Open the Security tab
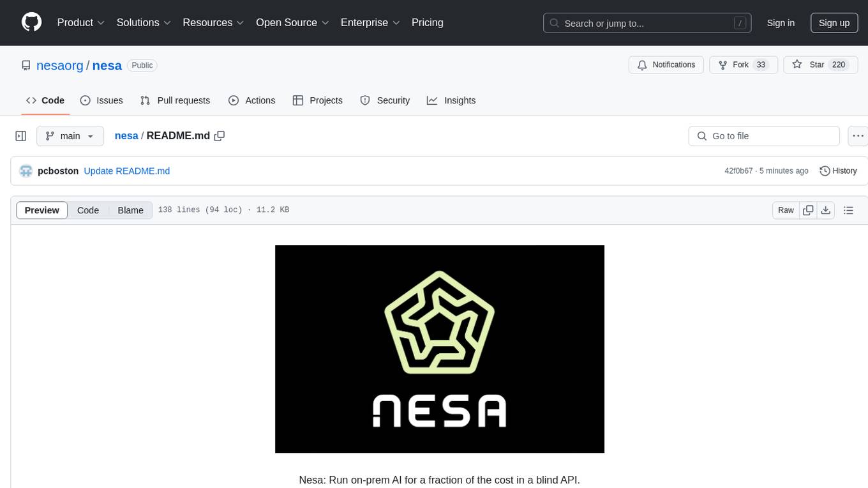Viewport: 868px width, 488px height. pos(385,100)
